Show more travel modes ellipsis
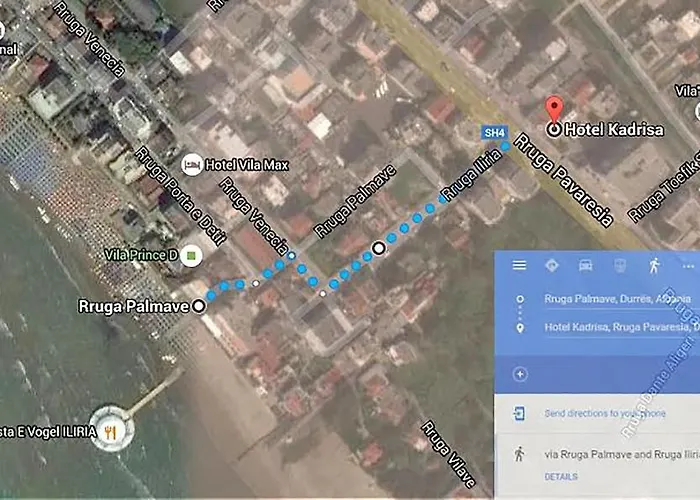This screenshot has height=500, width=700. pos(688,267)
